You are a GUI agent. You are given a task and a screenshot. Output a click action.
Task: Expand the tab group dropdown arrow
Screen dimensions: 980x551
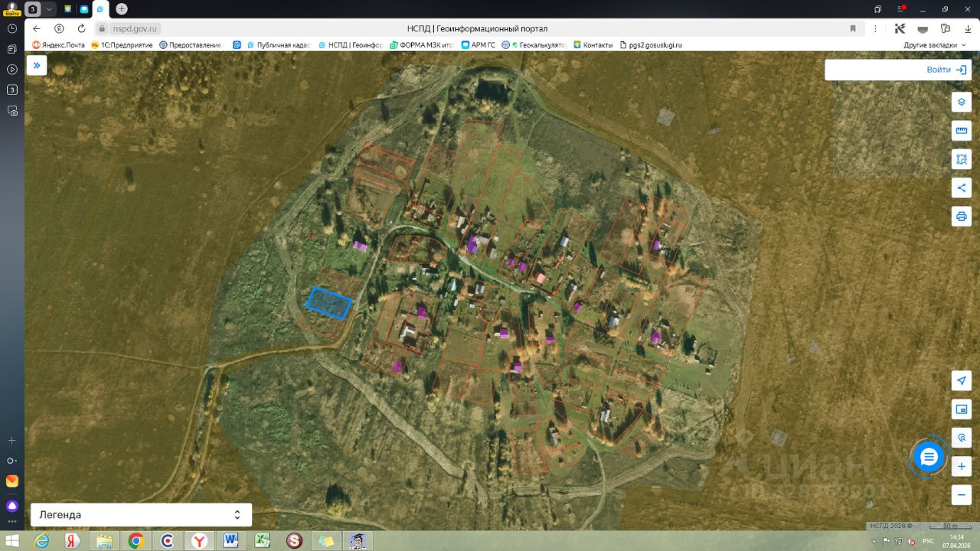click(50, 9)
